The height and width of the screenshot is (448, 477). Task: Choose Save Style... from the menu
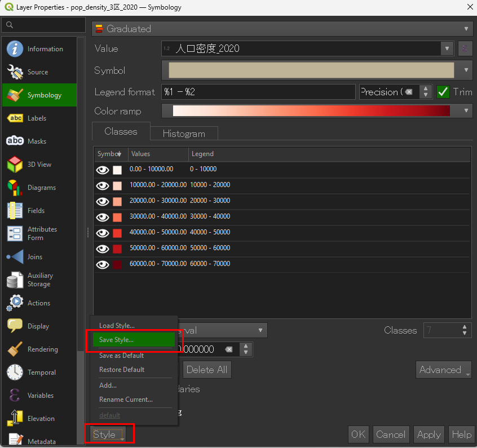117,340
